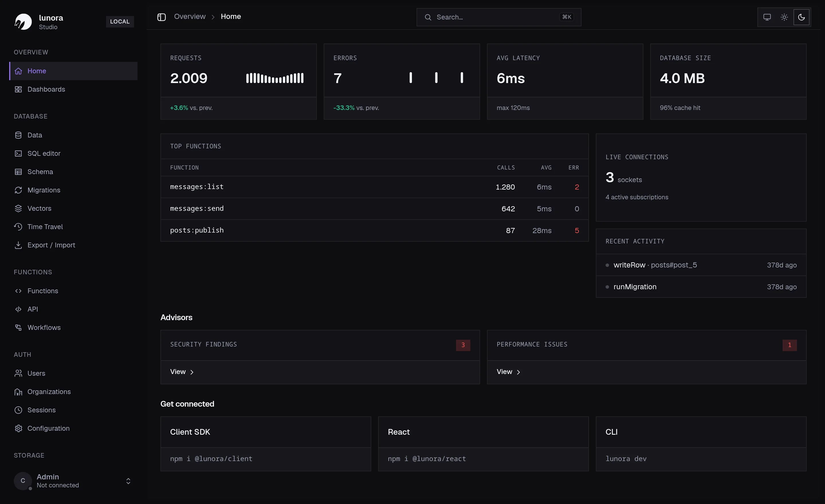This screenshot has width=825, height=504.
Task: Click the npm i @lunora/react command
Action: (427, 459)
